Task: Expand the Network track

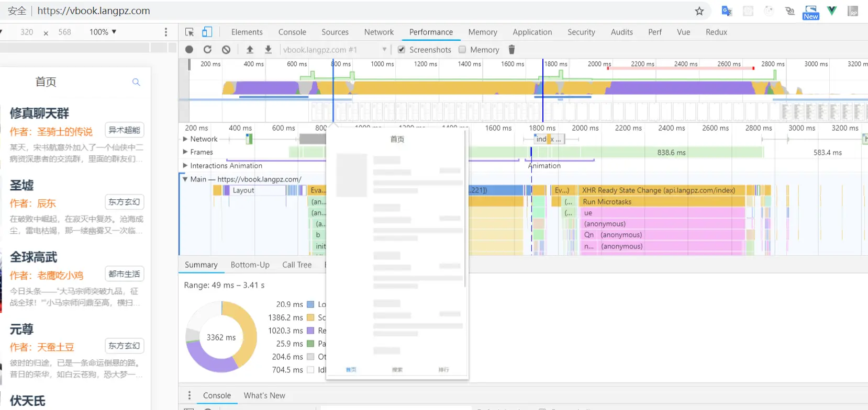Action: coord(185,139)
